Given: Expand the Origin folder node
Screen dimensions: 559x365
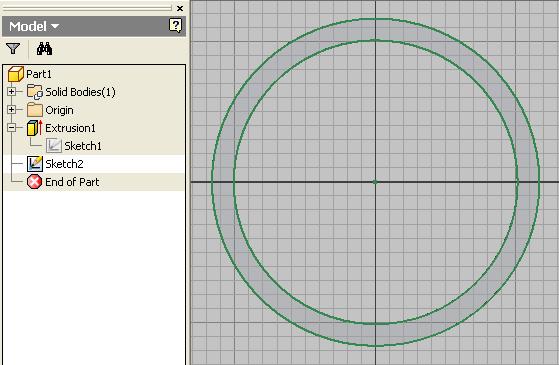Looking at the screenshot, I should click(11, 109).
